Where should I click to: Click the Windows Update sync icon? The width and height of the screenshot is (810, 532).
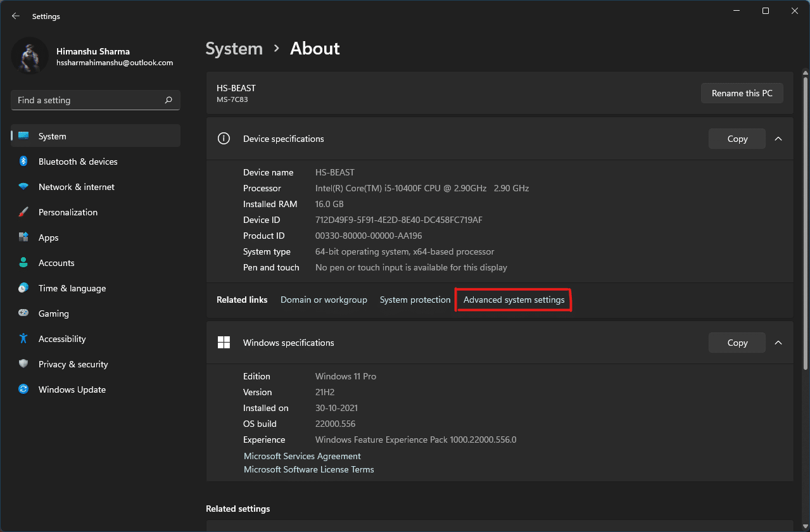pyautogui.click(x=23, y=389)
